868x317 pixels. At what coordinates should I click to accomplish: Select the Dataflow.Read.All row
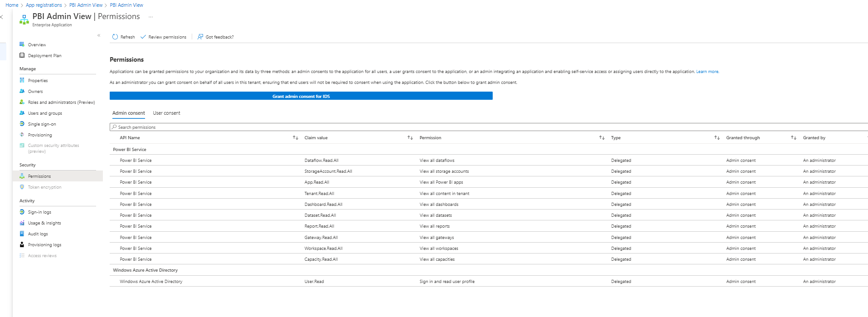click(489, 160)
